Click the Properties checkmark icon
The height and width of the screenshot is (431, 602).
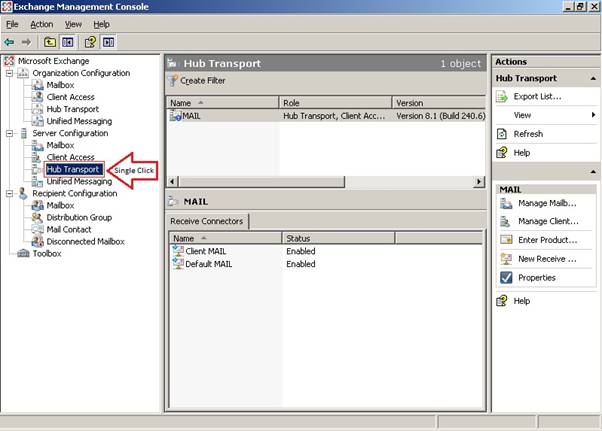504,278
